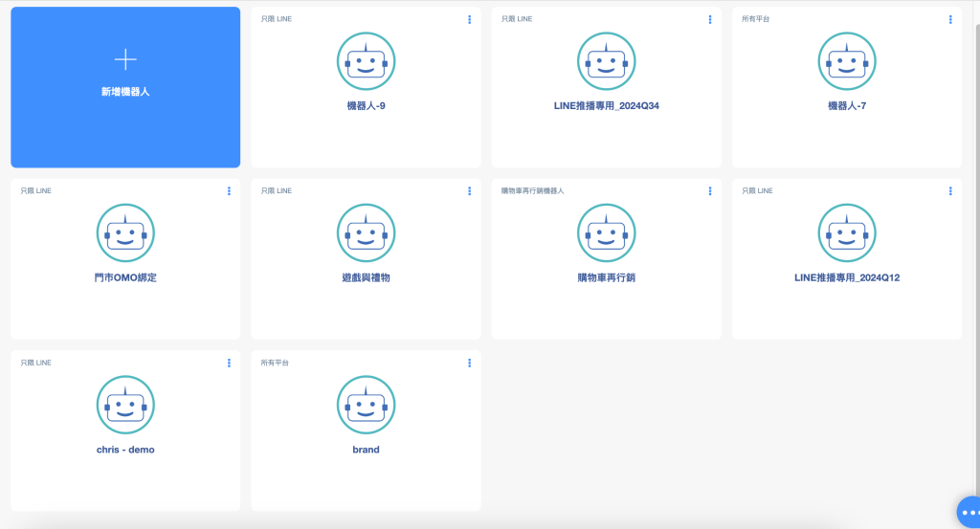Click the 遊戲與禮物 robot icon
Image resolution: width=980 pixels, height=529 pixels.
coord(366,233)
